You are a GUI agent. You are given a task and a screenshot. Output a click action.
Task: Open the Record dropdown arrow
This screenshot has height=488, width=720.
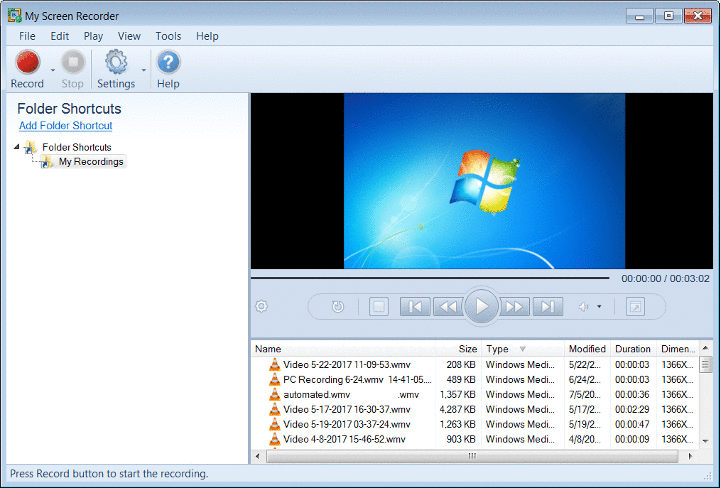[53, 70]
